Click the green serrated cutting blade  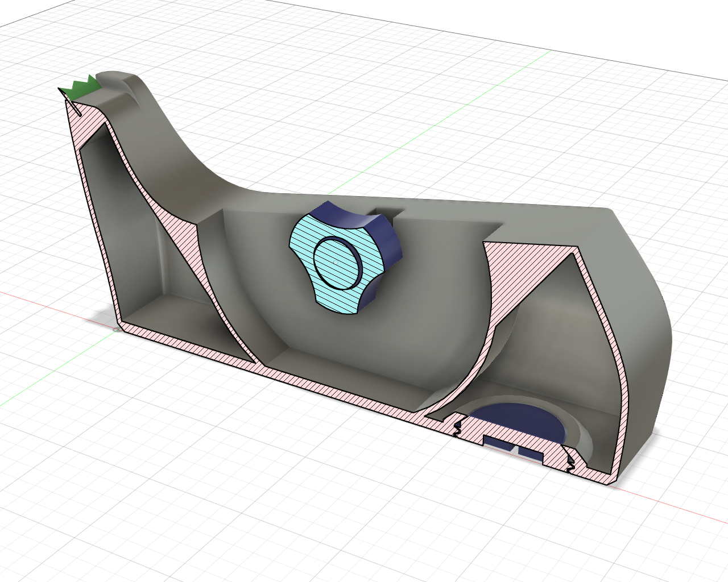pos(82,85)
